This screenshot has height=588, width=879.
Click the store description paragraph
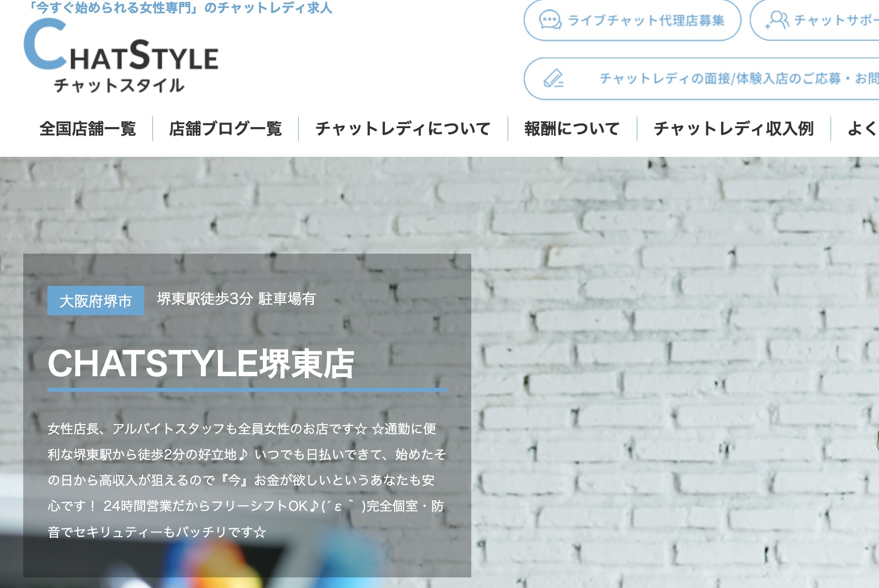(x=247, y=480)
